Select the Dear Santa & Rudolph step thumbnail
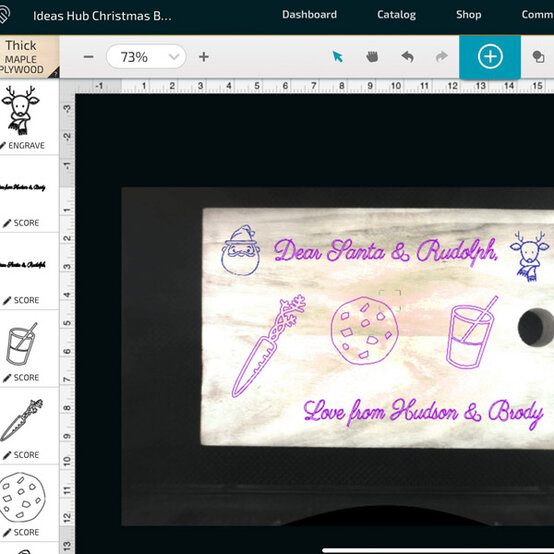Image resolution: width=554 pixels, height=554 pixels. pyautogui.click(x=23, y=264)
